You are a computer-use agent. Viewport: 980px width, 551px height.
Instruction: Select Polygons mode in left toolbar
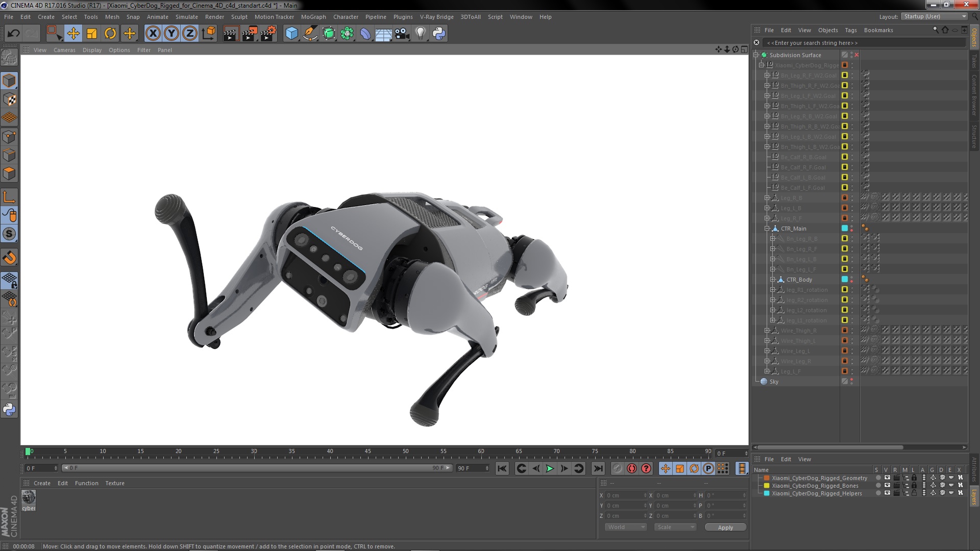[9, 174]
